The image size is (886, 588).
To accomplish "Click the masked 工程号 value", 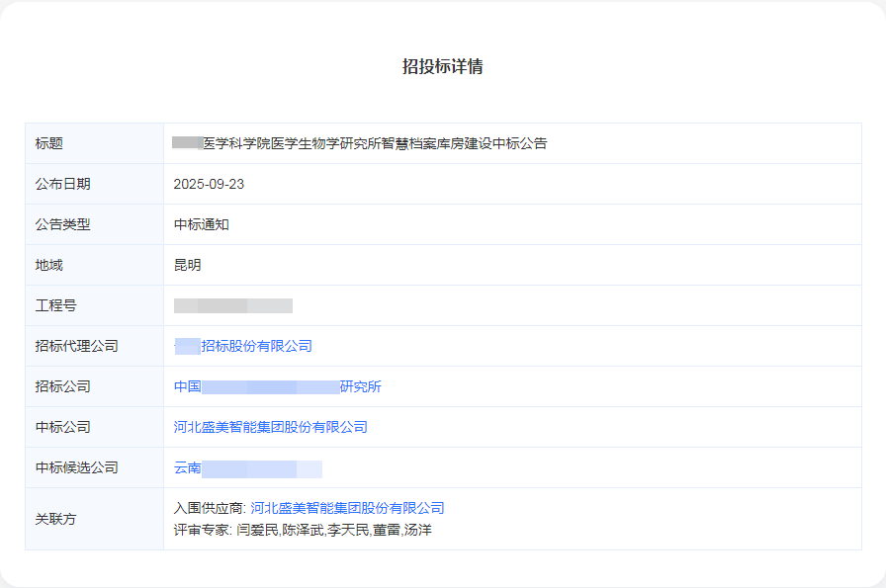I will (x=232, y=305).
